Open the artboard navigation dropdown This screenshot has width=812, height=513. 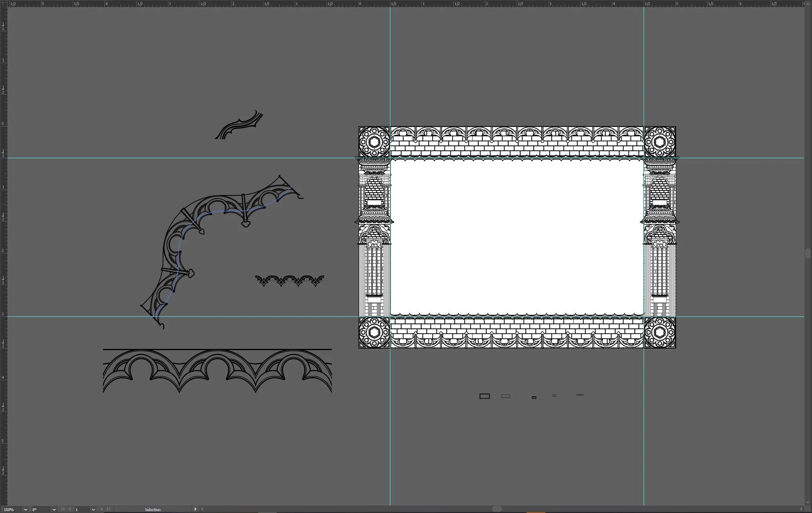point(93,509)
